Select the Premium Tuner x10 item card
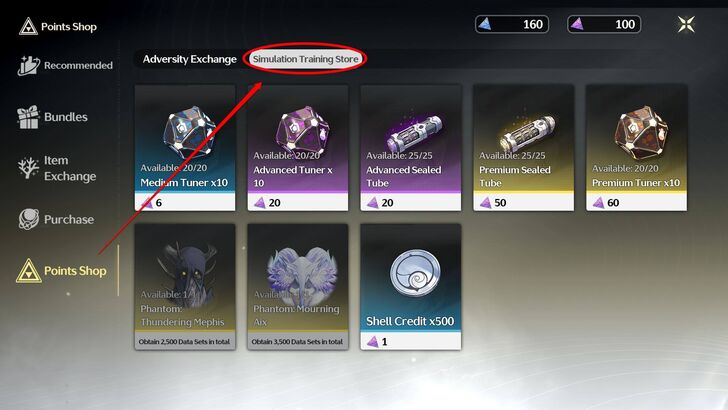The image size is (728, 410). (637, 148)
